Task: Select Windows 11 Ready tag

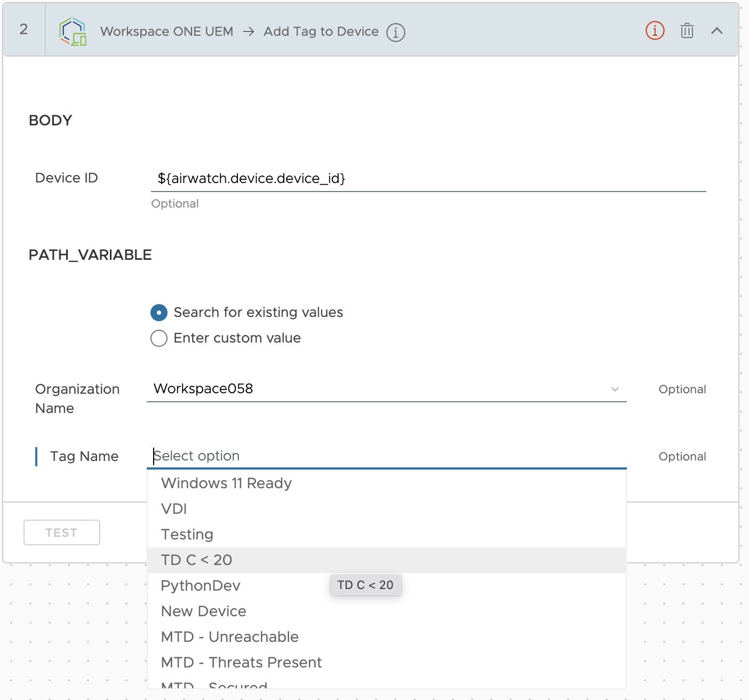Action: tap(226, 483)
